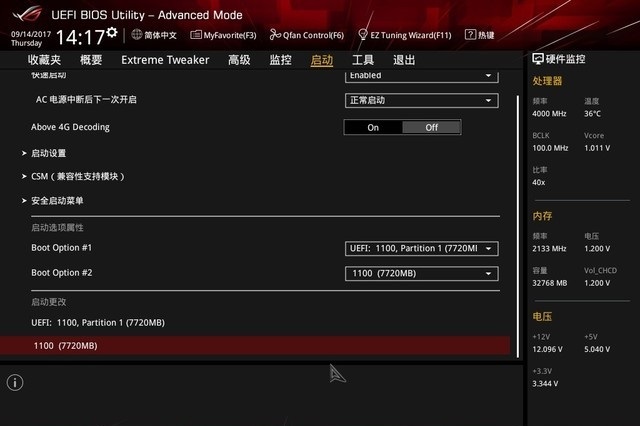640x426 pixels.
Task: Expand the CSM compatibility module submenu
Action: [78, 176]
